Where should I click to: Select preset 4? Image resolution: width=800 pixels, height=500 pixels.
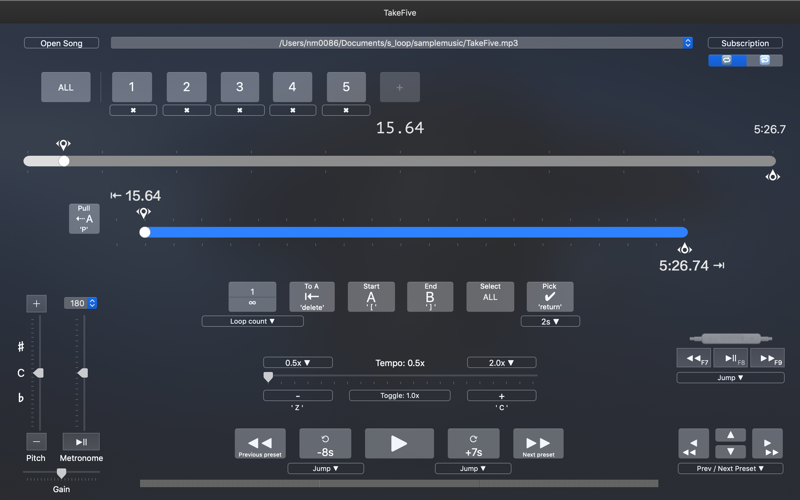tap(292, 87)
